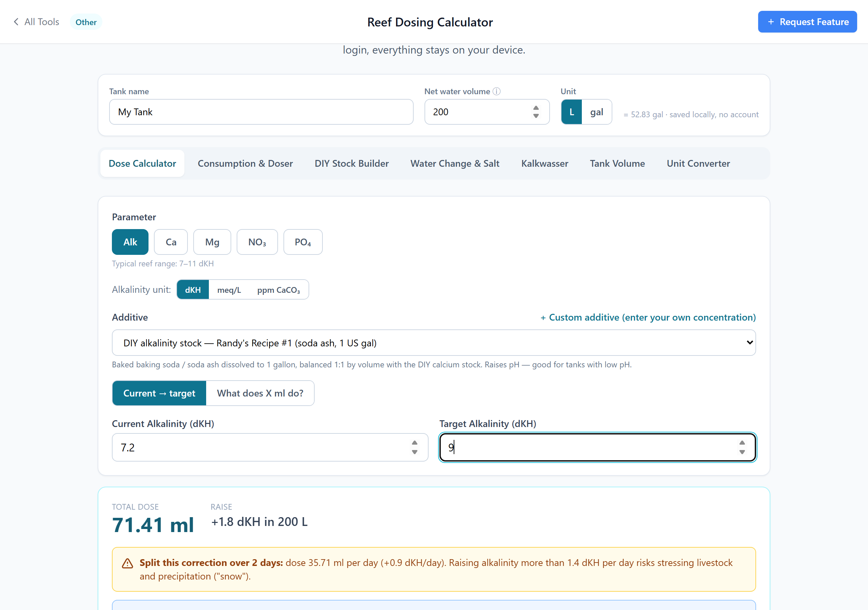The width and height of the screenshot is (868, 610).
Task: Click the Baked baking soda description text
Action: pyautogui.click(x=372, y=365)
